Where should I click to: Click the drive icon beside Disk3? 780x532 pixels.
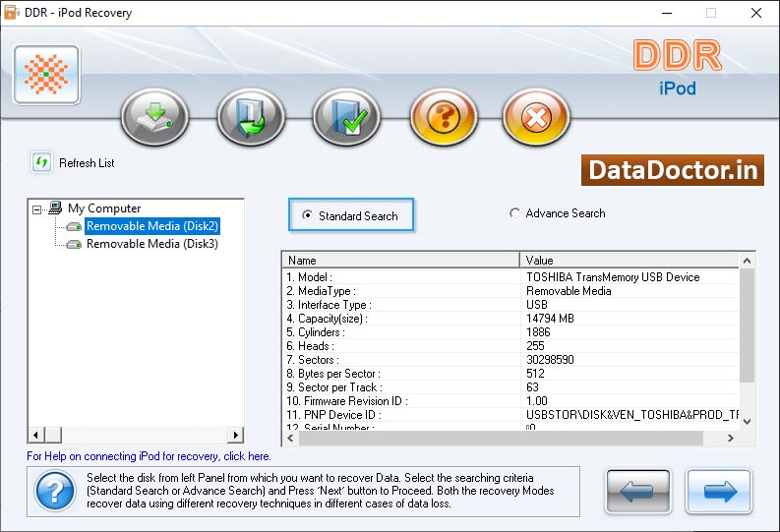[x=74, y=244]
